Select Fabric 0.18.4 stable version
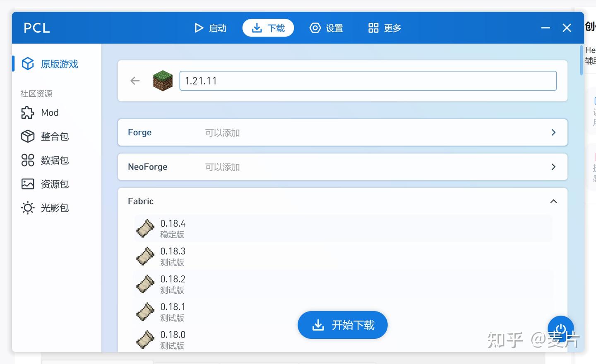Image resolution: width=596 pixels, height=364 pixels. (x=343, y=228)
